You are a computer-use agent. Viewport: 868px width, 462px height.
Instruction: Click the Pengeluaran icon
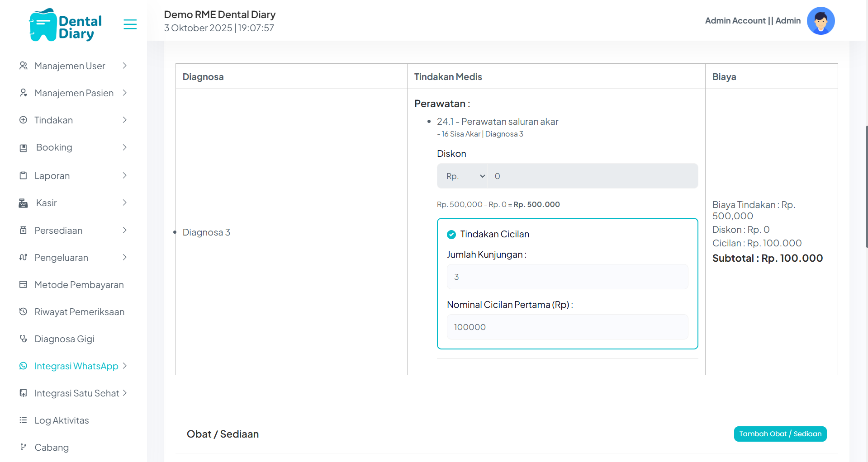[24, 257]
